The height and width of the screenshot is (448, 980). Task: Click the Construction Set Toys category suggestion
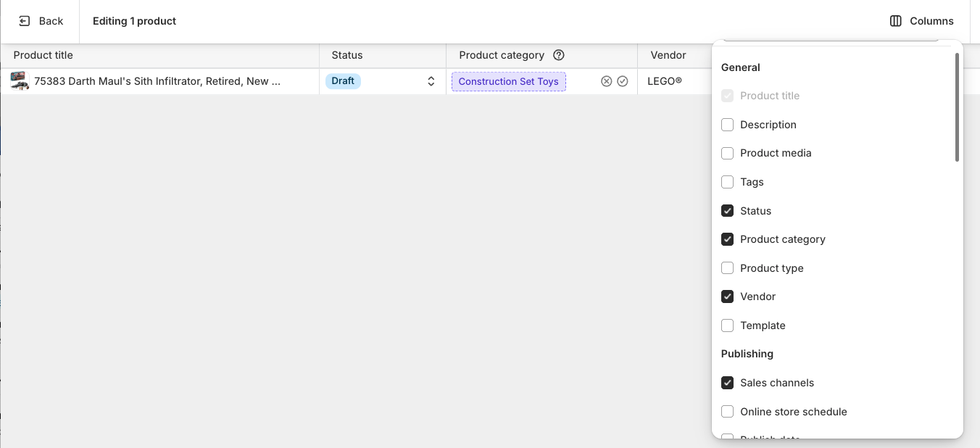[x=509, y=81]
